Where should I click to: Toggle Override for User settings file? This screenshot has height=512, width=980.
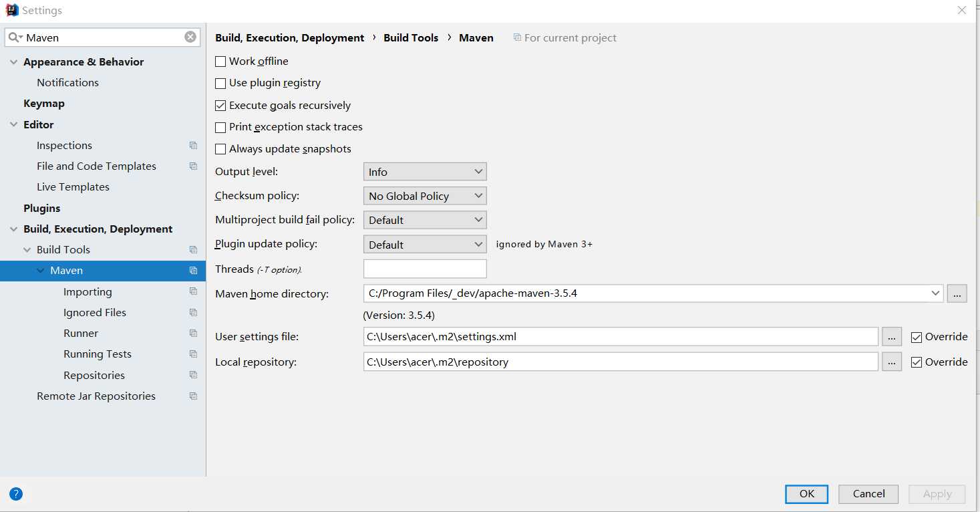[917, 338]
